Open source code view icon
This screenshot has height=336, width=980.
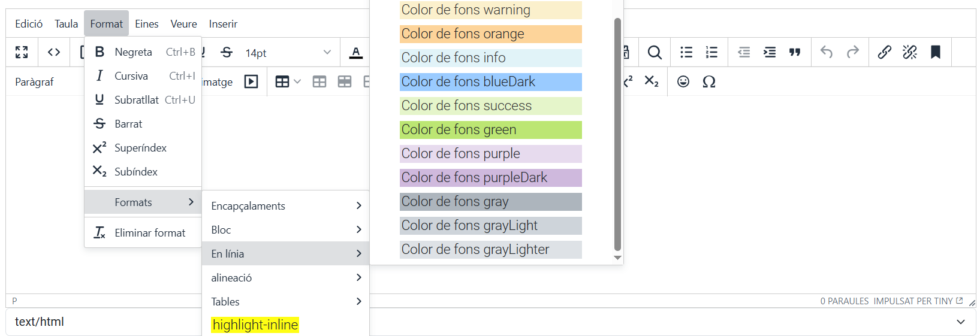pyautogui.click(x=54, y=53)
